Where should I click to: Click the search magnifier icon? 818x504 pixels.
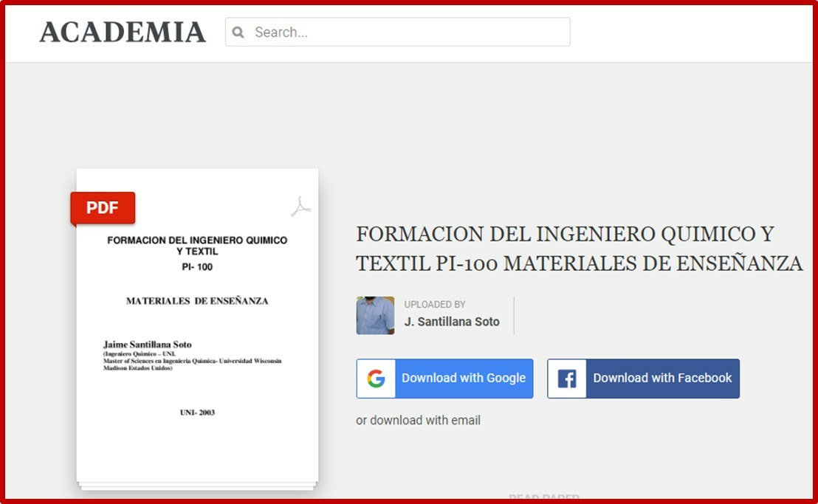point(238,32)
